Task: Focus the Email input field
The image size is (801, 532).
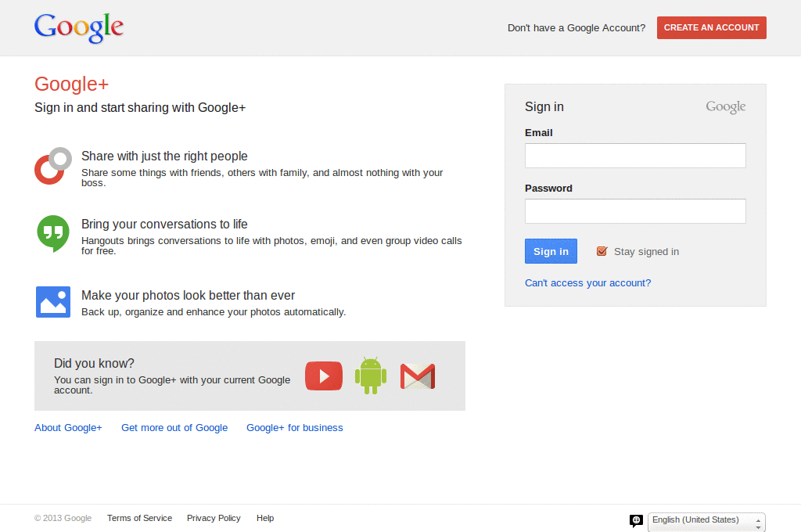Action: click(635, 156)
